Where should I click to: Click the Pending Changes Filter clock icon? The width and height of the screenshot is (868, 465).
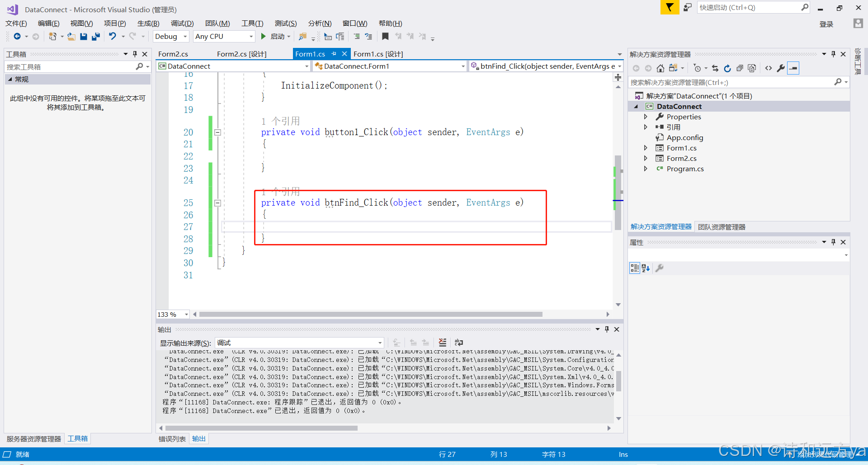[x=698, y=68]
